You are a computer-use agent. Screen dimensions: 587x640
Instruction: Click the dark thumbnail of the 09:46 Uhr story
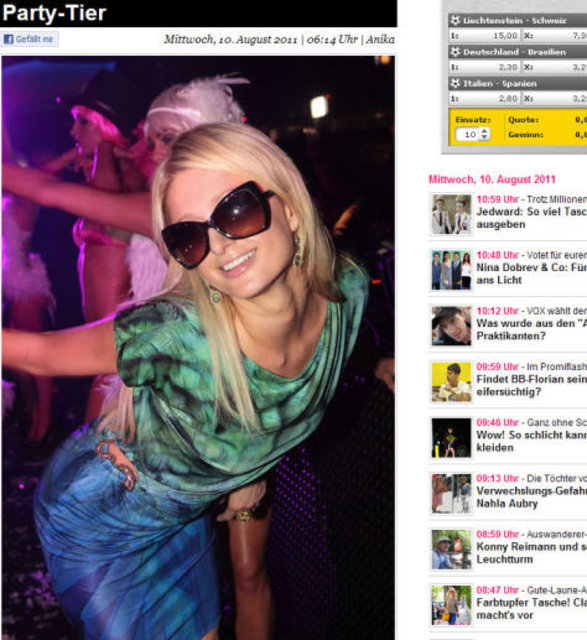click(451, 437)
